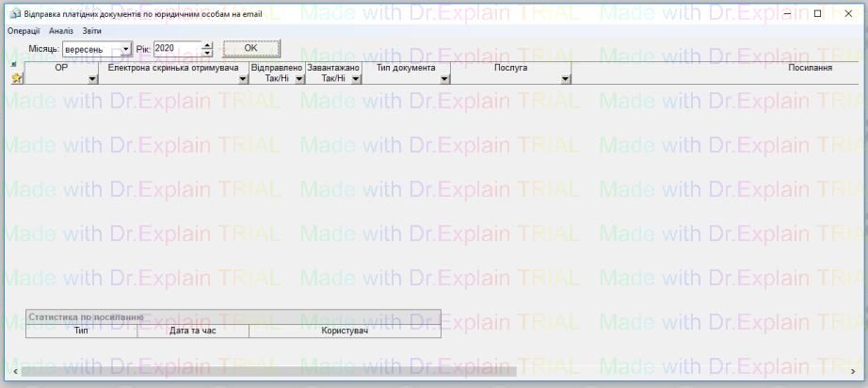Open the Звіти menu

click(91, 30)
